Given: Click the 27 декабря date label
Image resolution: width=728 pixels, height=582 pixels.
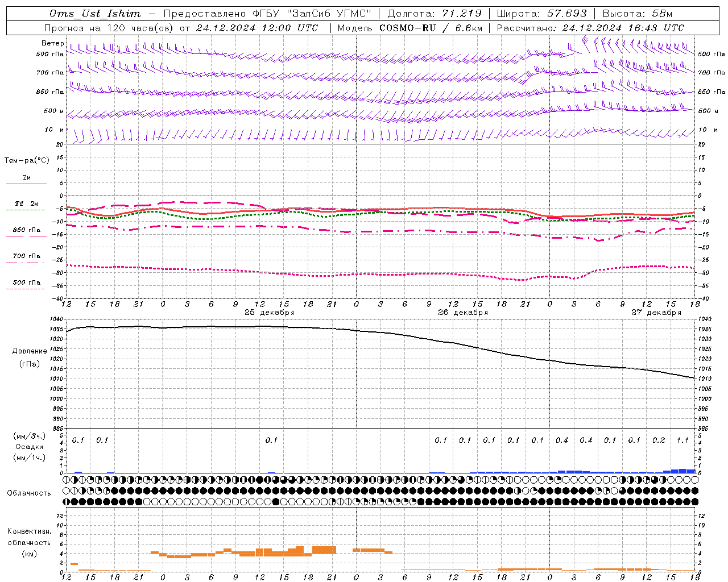Looking at the screenshot, I should pyautogui.click(x=656, y=313).
